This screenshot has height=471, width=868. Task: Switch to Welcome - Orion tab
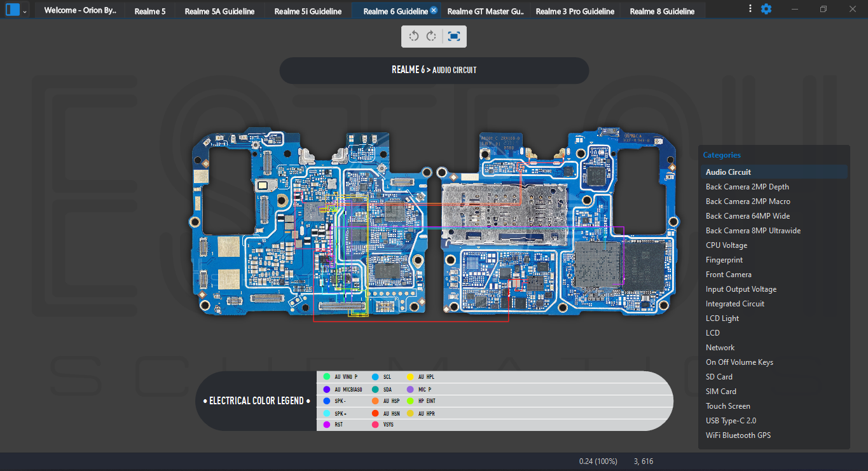80,11
